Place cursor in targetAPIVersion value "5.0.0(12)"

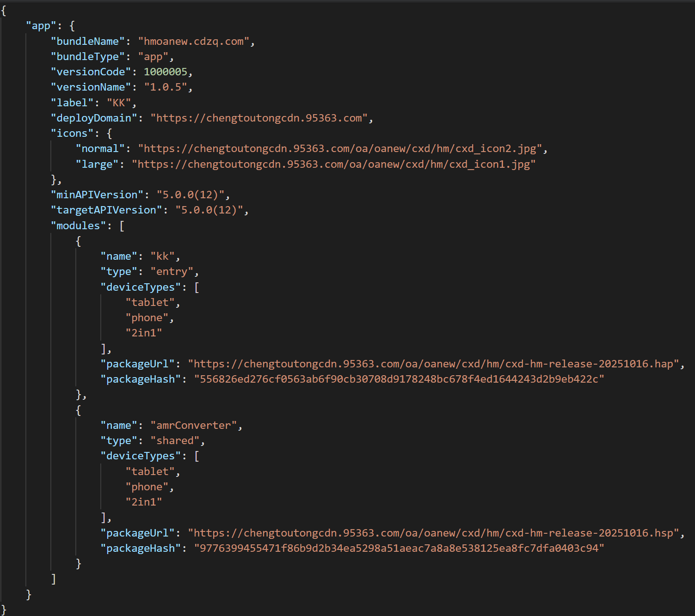pos(209,210)
